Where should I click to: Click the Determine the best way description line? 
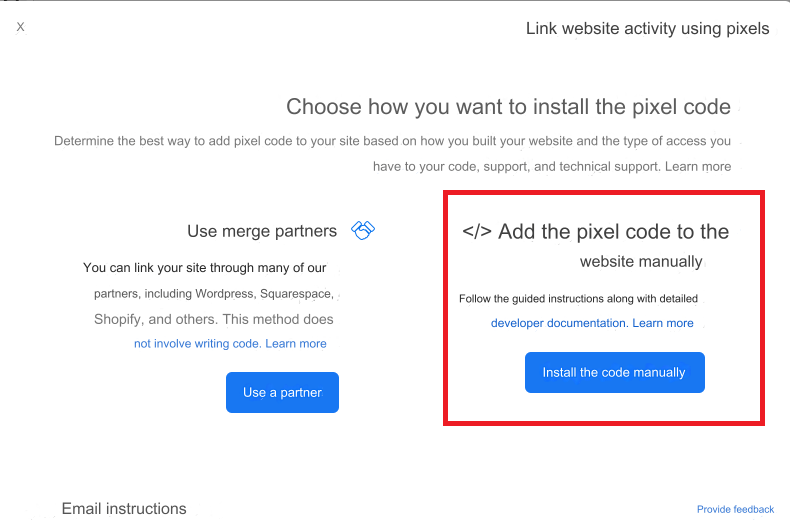(392, 141)
